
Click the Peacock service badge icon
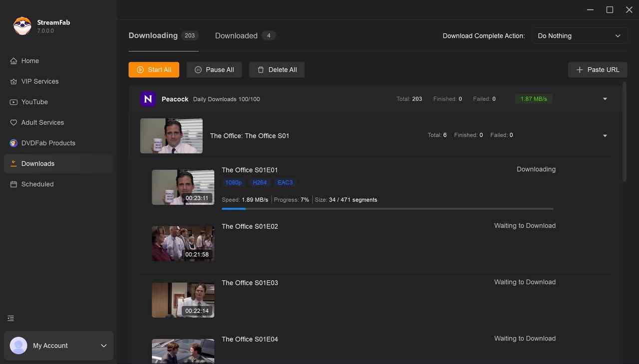coord(148,99)
